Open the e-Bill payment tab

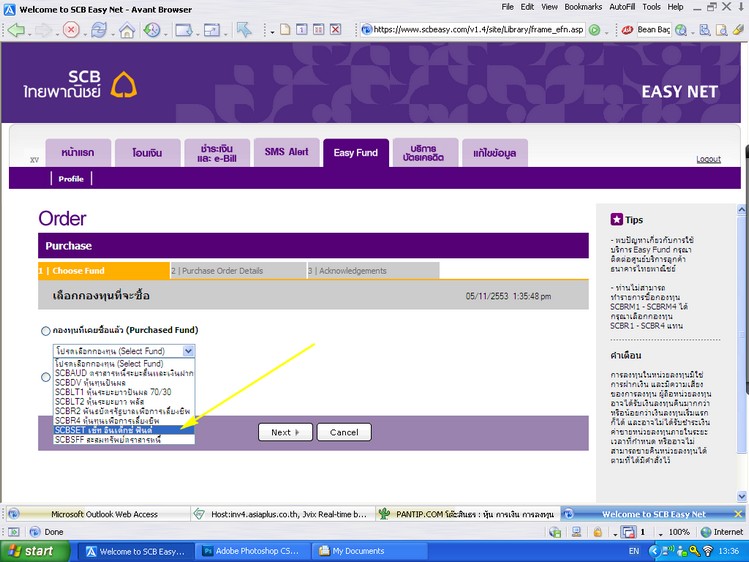coord(217,153)
